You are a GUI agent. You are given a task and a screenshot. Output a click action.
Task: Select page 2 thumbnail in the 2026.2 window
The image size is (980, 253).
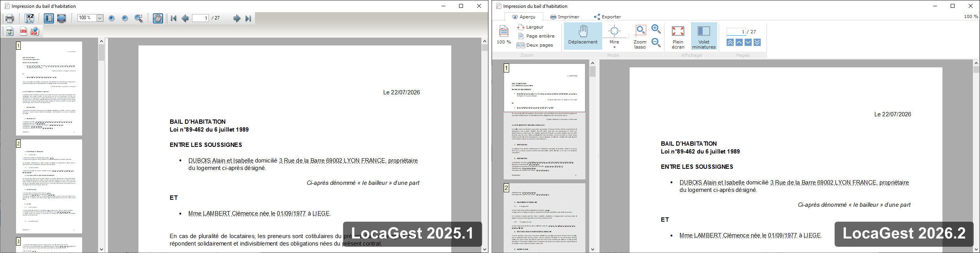(x=544, y=218)
